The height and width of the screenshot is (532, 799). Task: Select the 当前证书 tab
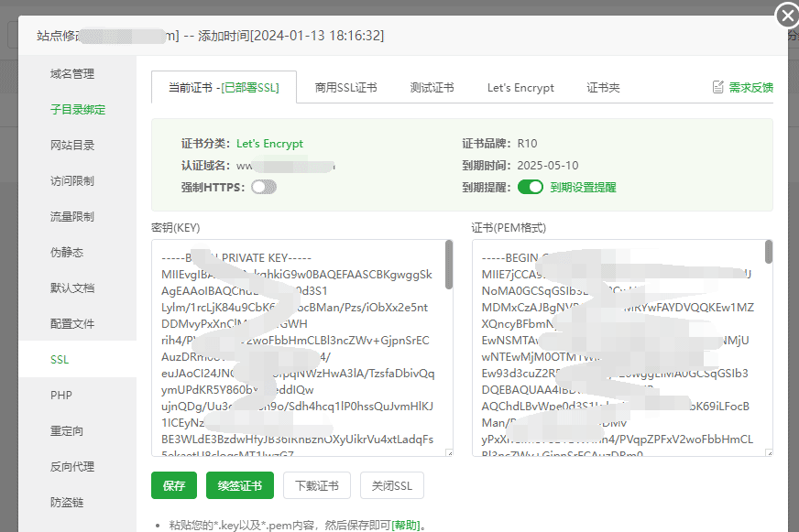point(224,88)
